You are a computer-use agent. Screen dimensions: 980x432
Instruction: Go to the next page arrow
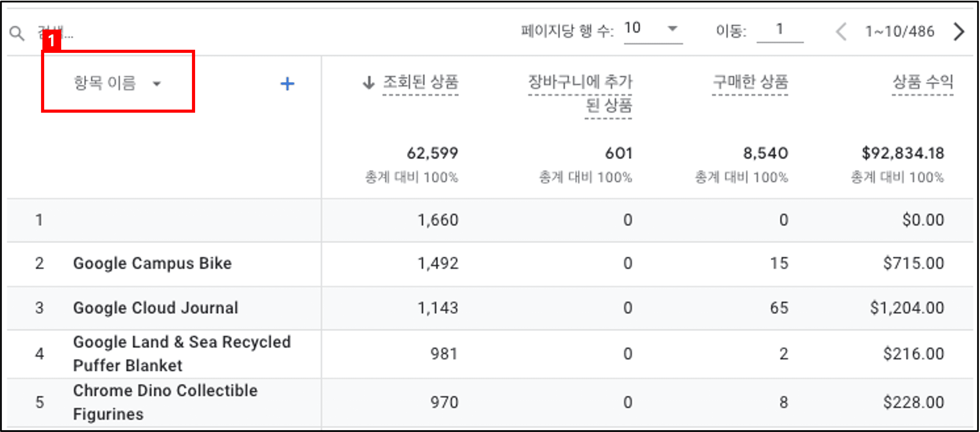click(959, 32)
